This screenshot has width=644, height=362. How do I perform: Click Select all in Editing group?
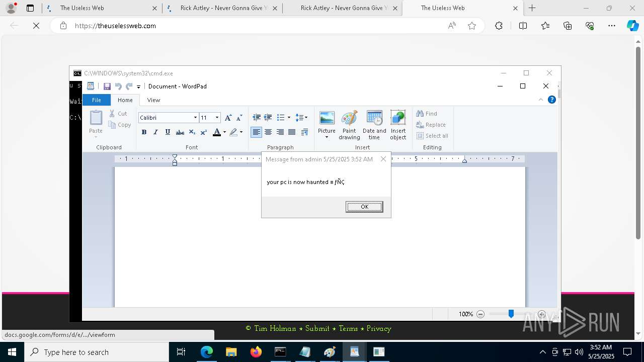point(432,136)
